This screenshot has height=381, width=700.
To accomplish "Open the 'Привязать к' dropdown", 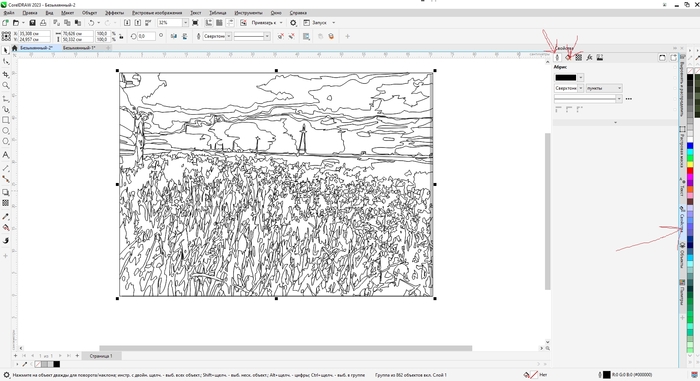I will (281, 22).
